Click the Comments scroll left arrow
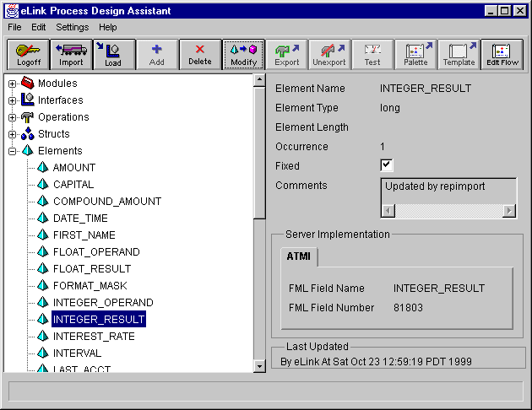 pos(388,211)
